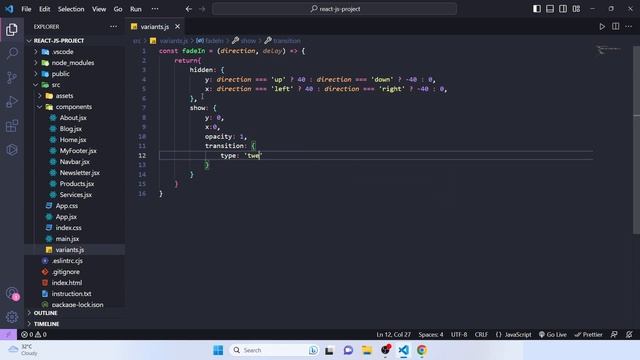
Task: Open the File menu
Action: (x=26, y=9)
